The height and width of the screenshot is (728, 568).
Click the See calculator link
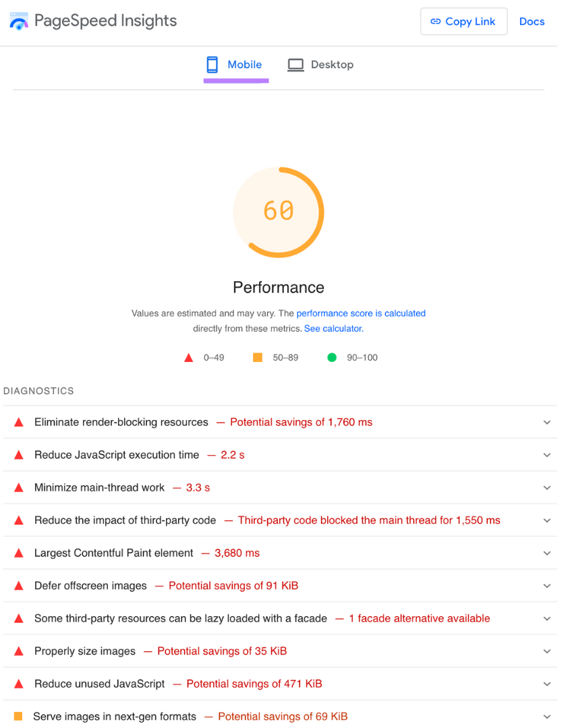pos(333,328)
